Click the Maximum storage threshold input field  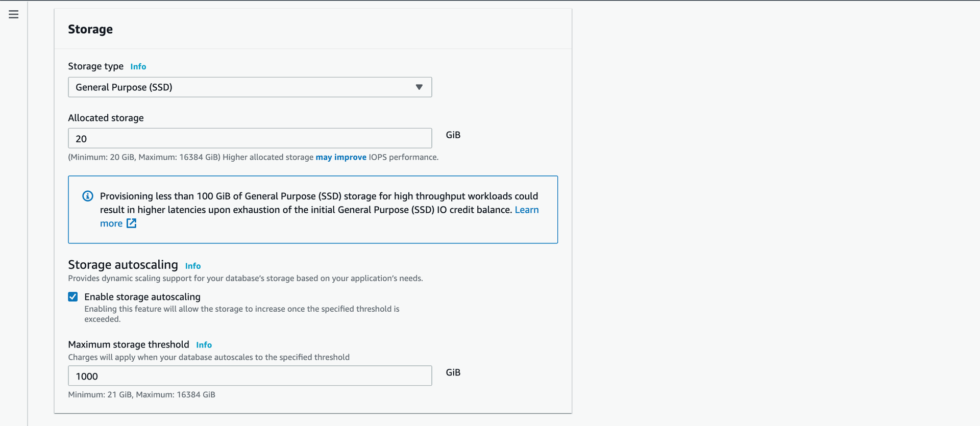[x=250, y=376]
